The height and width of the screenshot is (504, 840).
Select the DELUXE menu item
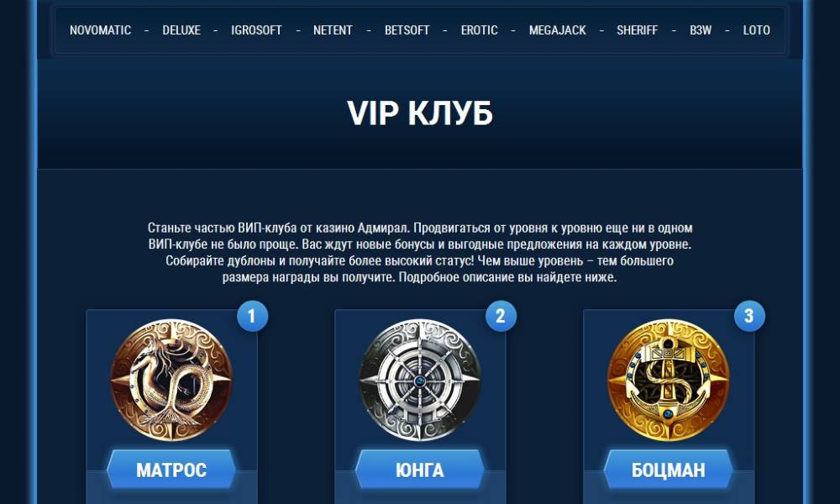click(181, 30)
